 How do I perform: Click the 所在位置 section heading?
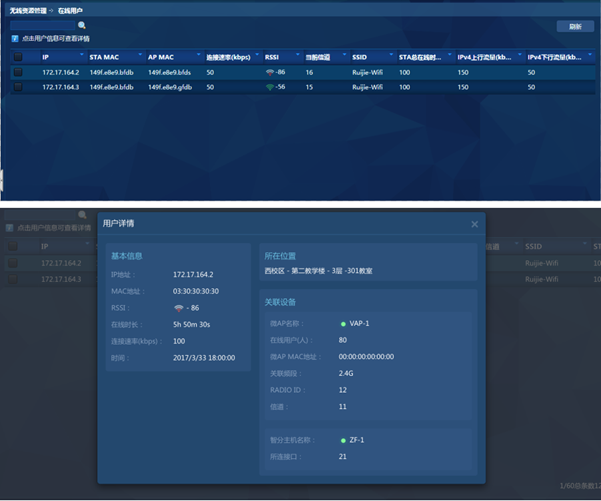point(280,256)
